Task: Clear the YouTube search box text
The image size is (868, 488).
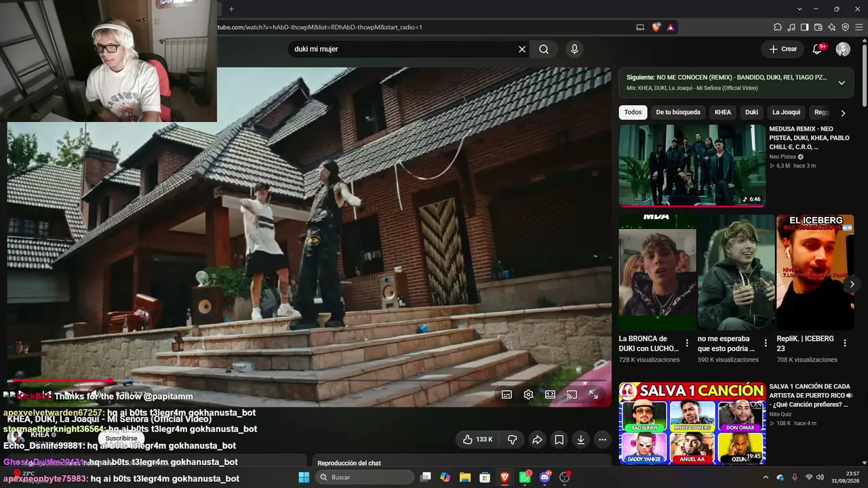Action: [522, 49]
